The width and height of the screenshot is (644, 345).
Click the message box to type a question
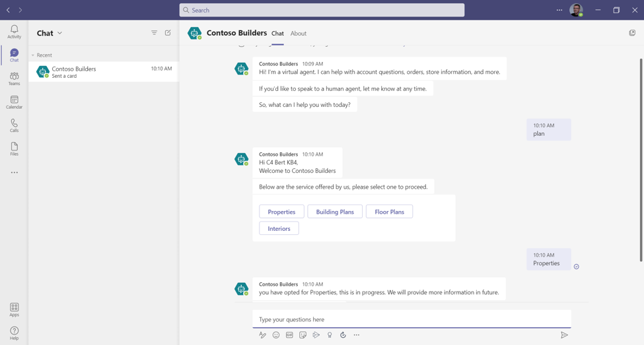(411, 319)
